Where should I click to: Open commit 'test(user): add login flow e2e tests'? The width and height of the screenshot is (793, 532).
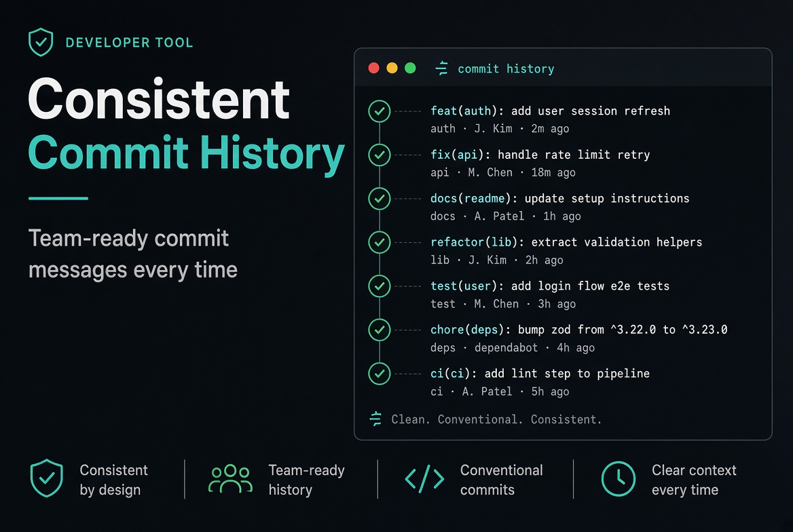point(550,286)
